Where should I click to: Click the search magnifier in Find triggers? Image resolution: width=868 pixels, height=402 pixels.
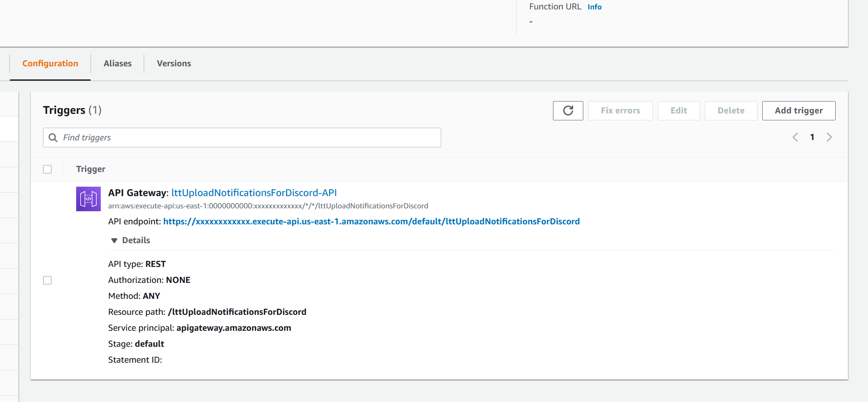coord(53,138)
